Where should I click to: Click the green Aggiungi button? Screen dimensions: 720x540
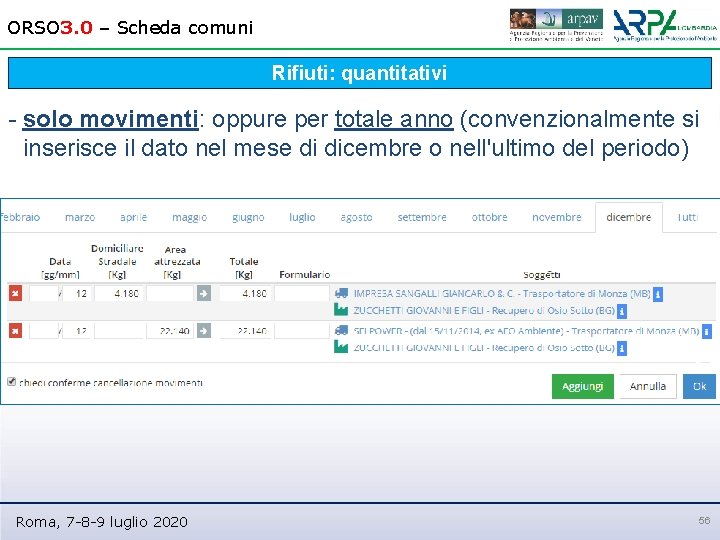point(583,386)
